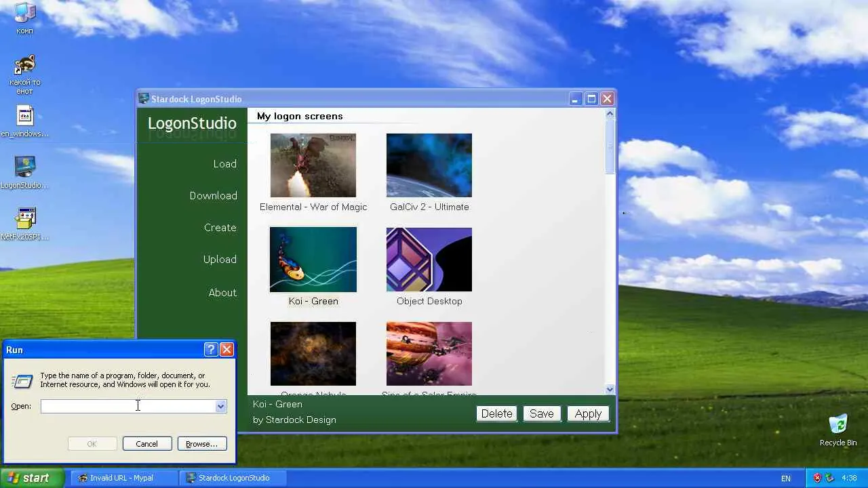Click the logon list scrollbar up arrow
This screenshot has height=488, width=868.
click(x=610, y=114)
